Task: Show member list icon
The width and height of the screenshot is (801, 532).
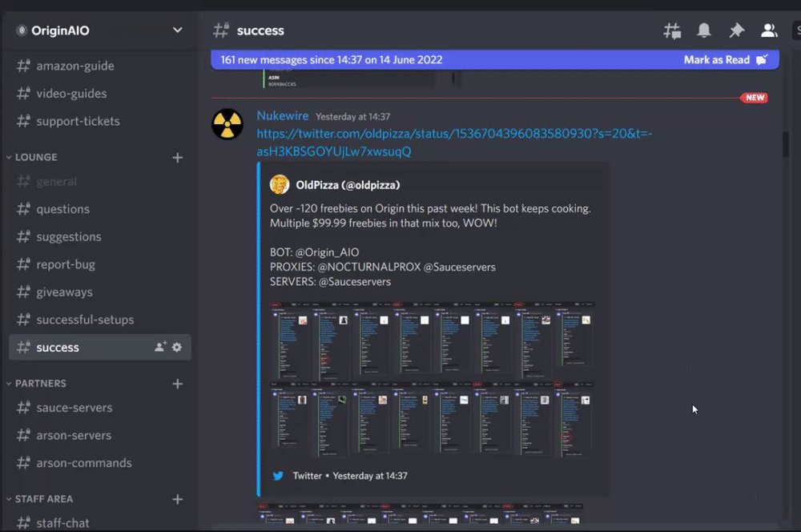Action: (x=769, y=30)
